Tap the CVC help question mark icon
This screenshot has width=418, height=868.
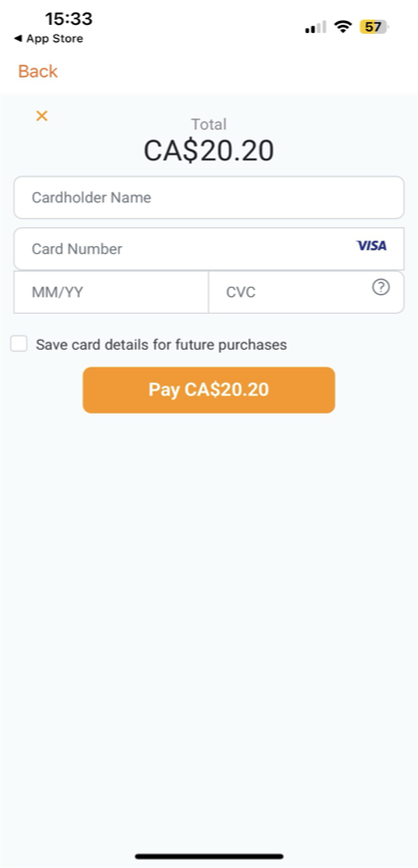(381, 287)
